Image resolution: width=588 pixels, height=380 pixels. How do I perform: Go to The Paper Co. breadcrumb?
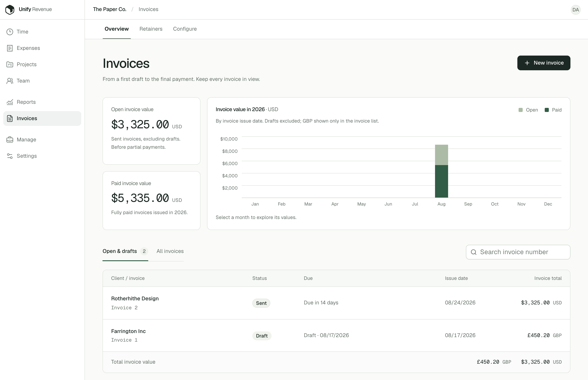pyautogui.click(x=110, y=9)
